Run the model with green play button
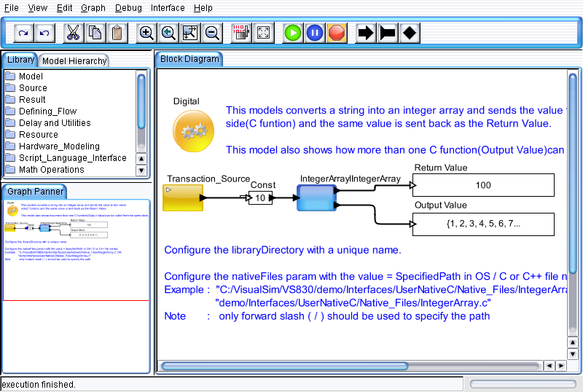Viewport: 583px width, 392px height. 293,33
